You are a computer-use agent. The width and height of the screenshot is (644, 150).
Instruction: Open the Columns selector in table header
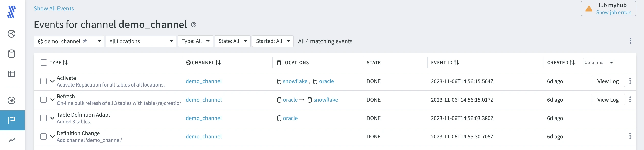click(x=599, y=62)
